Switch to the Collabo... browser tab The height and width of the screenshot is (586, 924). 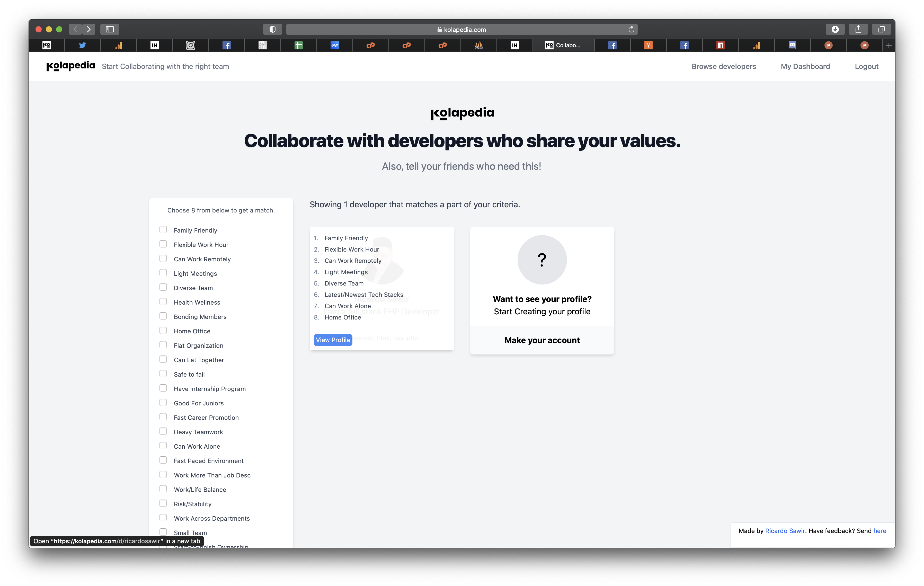coord(563,45)
